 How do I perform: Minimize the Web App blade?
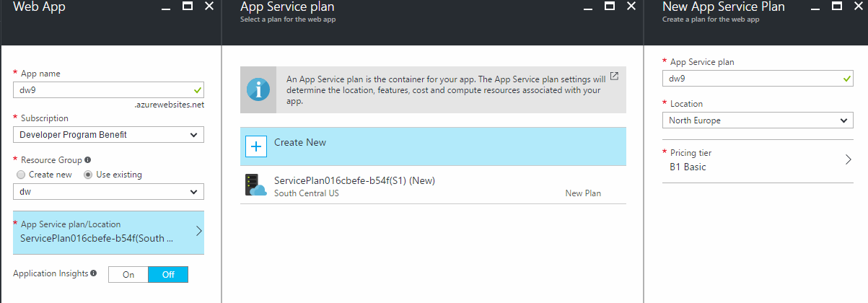click(166, 6)
